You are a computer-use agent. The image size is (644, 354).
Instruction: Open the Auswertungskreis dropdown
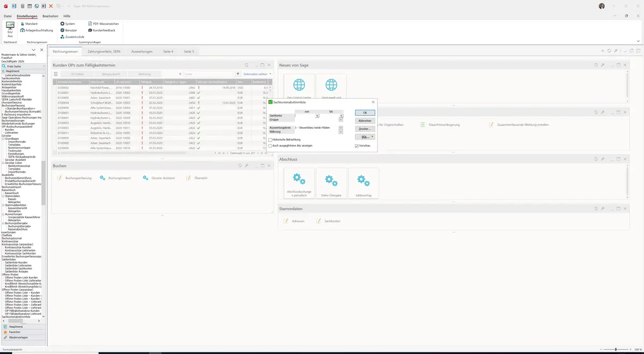[x=341, y=128]
